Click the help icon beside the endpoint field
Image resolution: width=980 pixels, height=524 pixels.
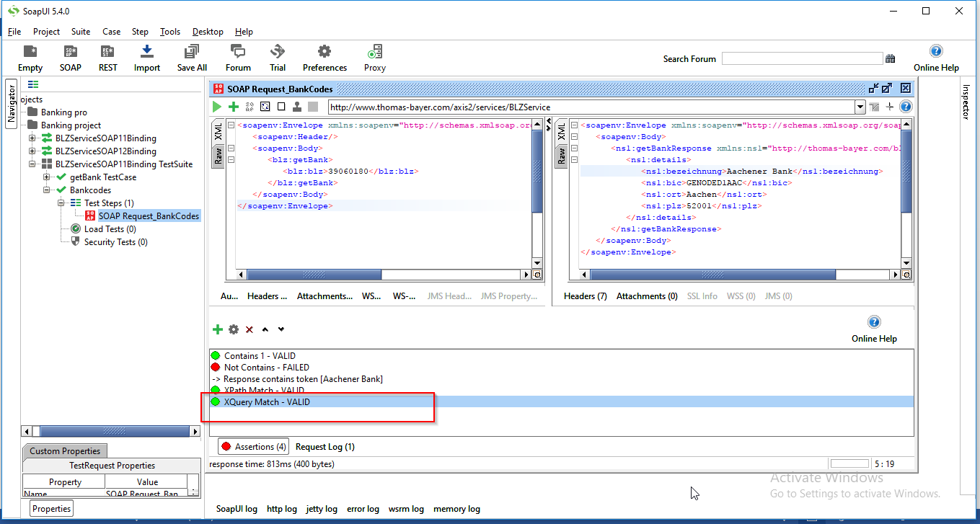(906, 107)
